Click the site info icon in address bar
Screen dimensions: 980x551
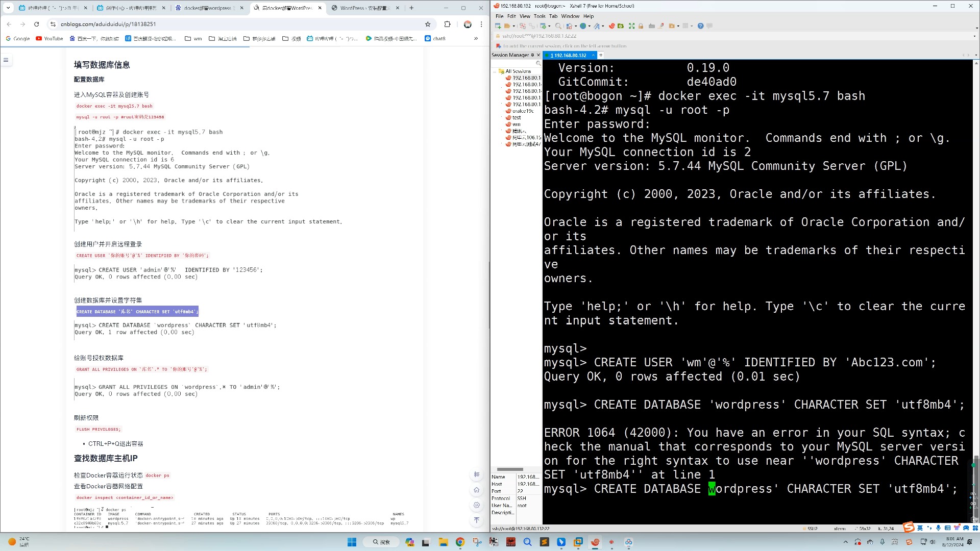(53, 24)
